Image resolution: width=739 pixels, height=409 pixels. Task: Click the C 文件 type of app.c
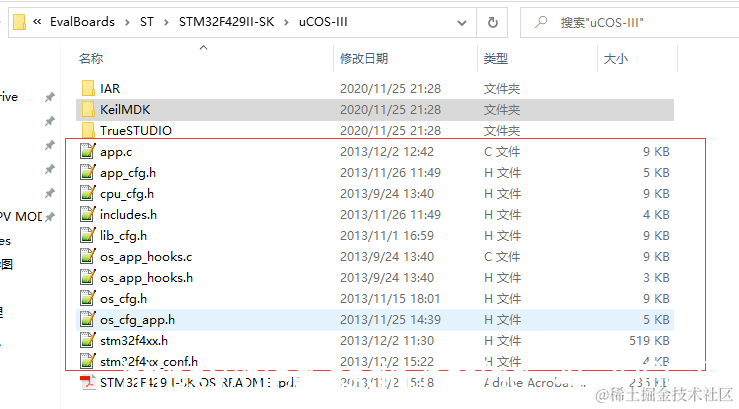click(502, 152)
